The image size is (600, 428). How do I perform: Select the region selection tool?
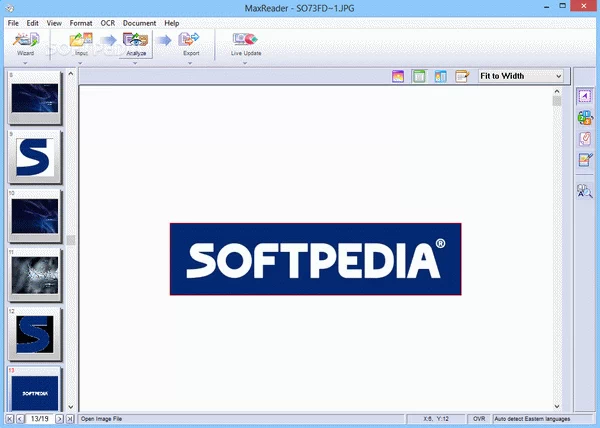pyautogui.click(x=585, y=96)
